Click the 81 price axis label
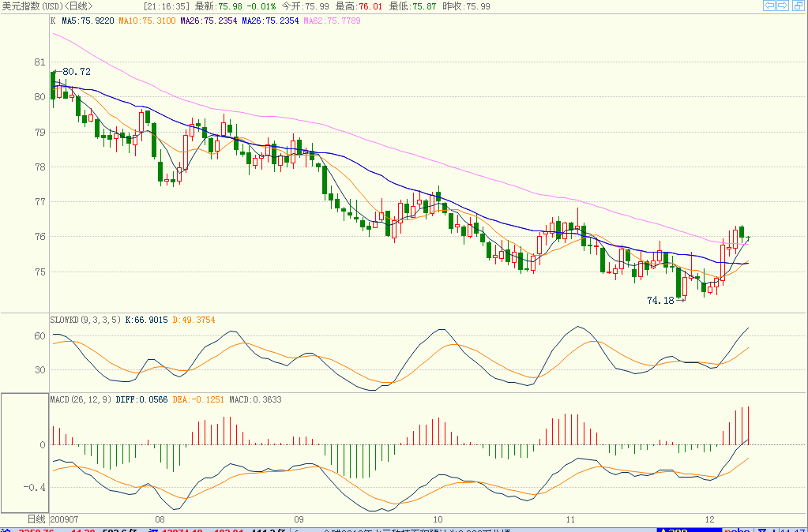808x532 pixels. (39, 62)
